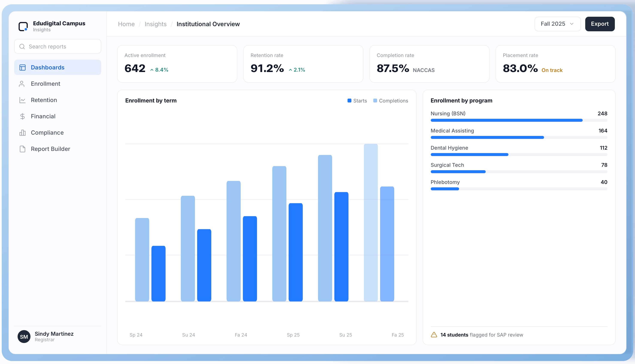Click the 14 students flagged link
Image resolution: width=635 pixels, height=364 pixels.
click(454, 335)
